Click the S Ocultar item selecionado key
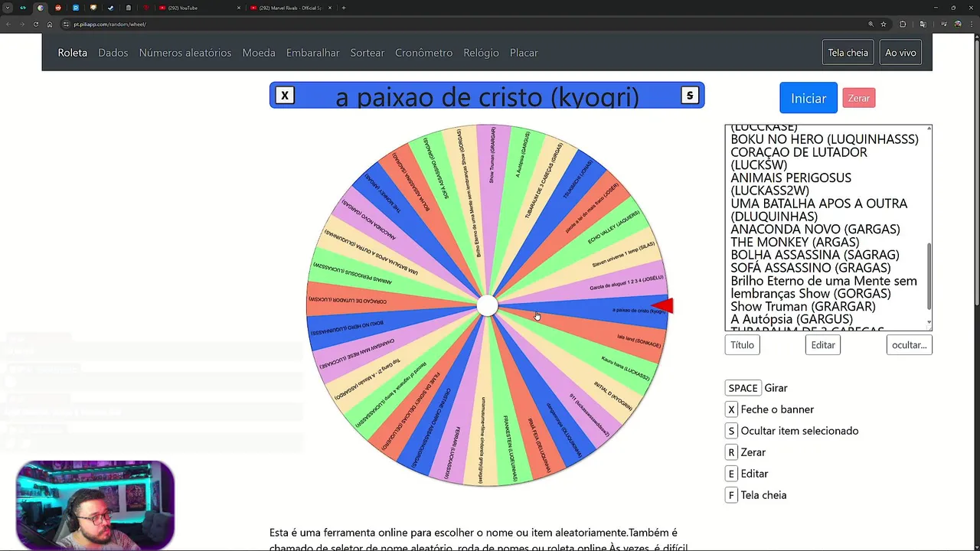 point(731,431)
